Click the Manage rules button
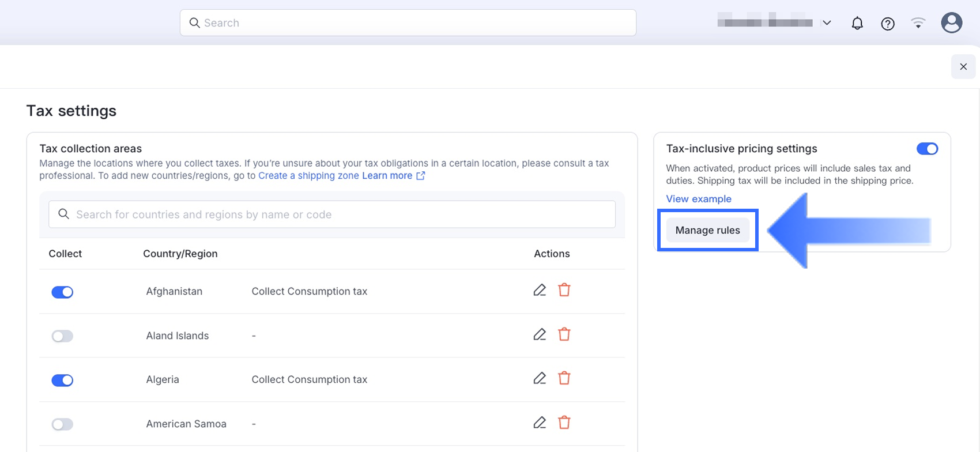 point(707,230)
